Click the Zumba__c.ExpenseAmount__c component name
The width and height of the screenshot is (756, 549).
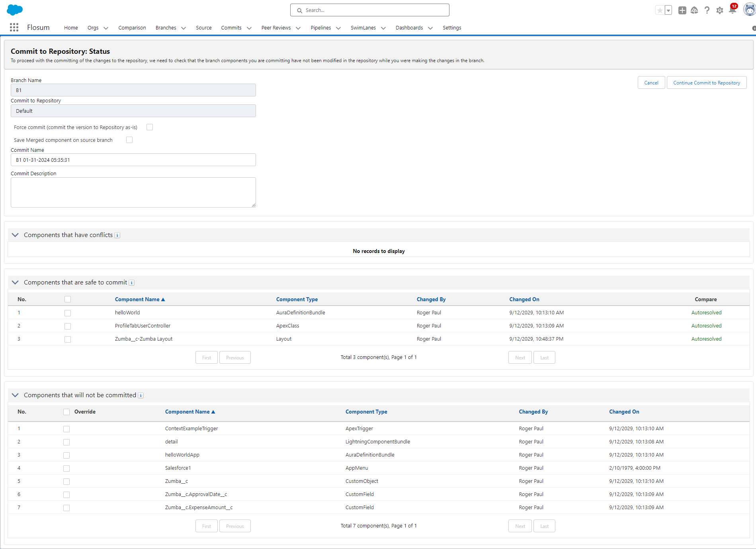coord(199,507)
